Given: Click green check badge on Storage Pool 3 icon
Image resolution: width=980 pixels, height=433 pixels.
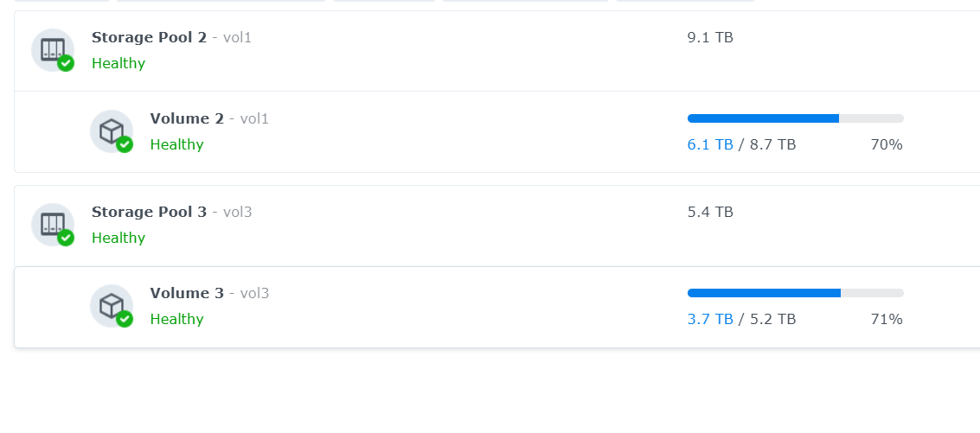Looking at the screenshot, I should pos(66,238).
